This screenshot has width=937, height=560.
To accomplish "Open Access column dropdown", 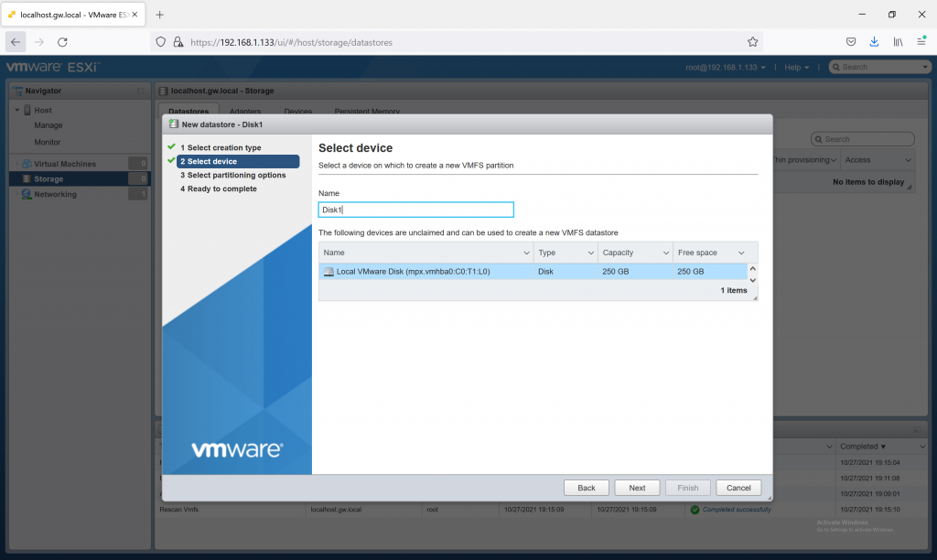I will tap(909, 160).
